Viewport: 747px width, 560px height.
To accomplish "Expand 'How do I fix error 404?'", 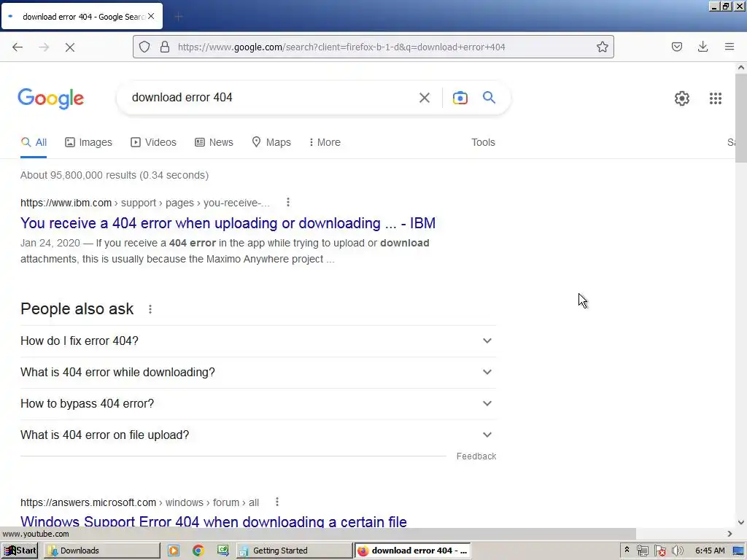I will (258, 341).
